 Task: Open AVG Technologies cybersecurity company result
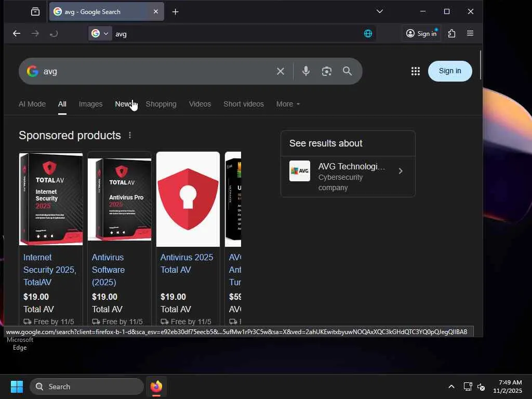(x=348, y=177)
